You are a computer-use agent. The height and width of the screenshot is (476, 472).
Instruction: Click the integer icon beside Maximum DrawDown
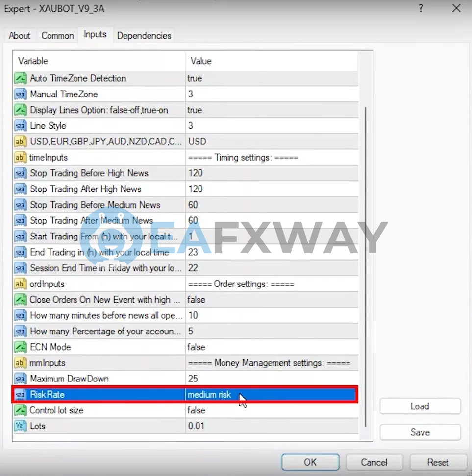point(21,379)
